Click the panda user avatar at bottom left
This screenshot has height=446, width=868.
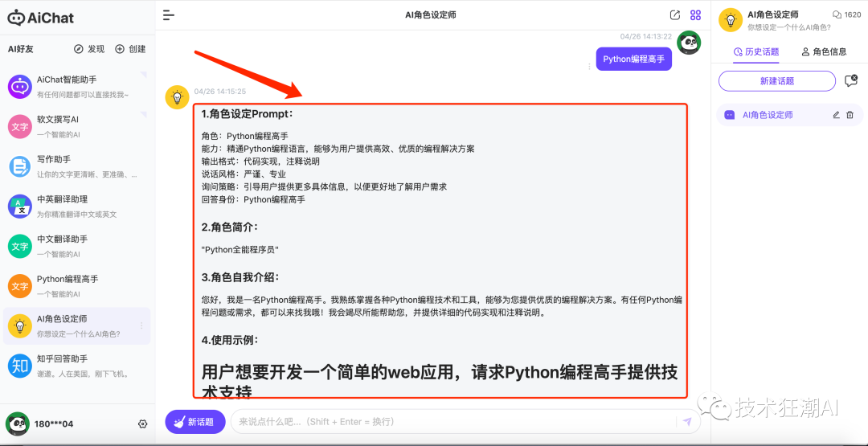17,423
